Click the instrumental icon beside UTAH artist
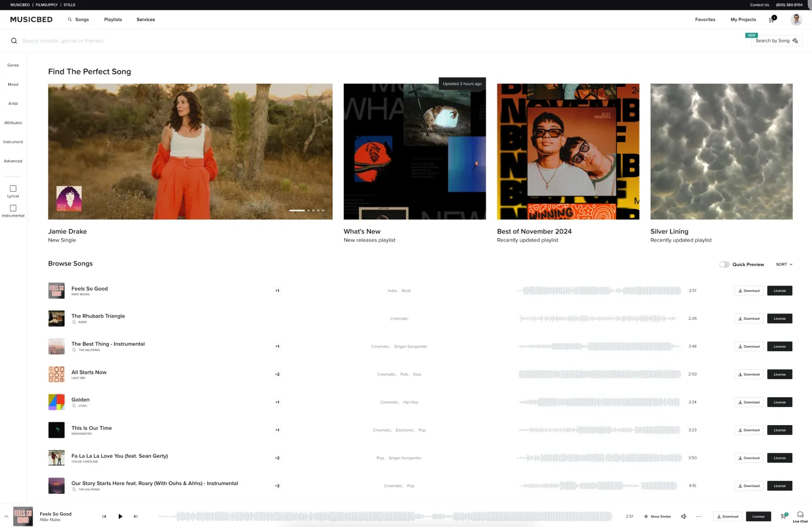 tap(74, 406)
